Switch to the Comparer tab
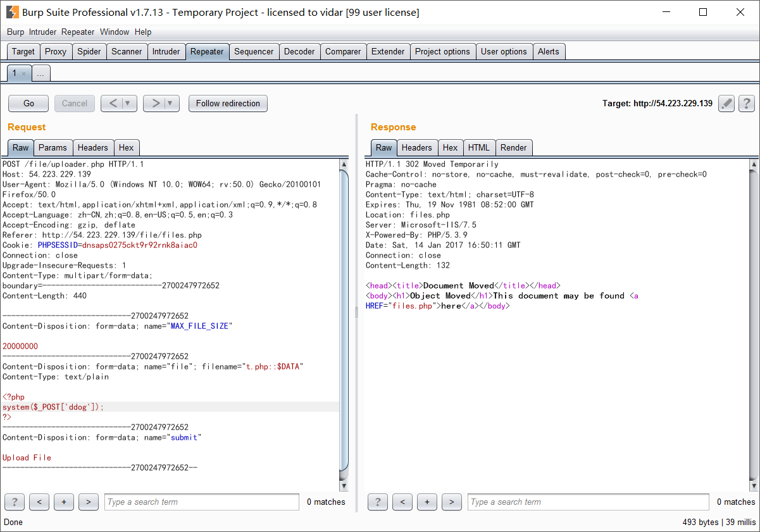The image size is (760, 532). [x=343, y=51]
